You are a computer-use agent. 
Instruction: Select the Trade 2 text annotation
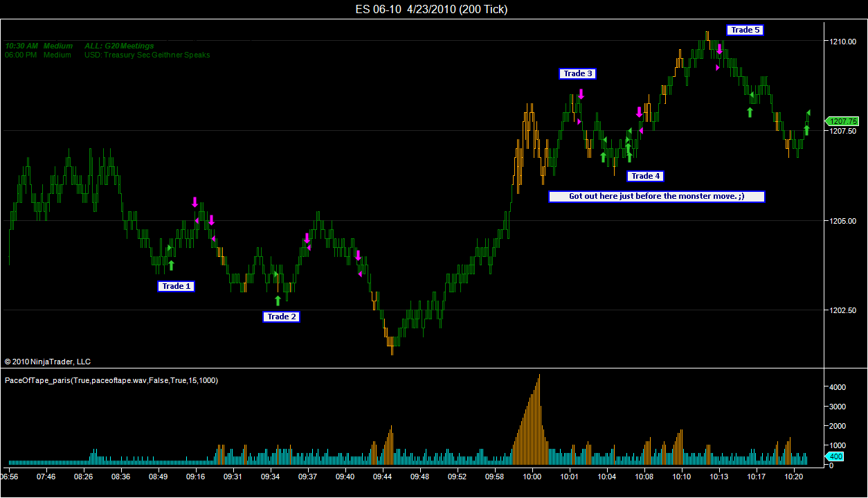[281, 317]
